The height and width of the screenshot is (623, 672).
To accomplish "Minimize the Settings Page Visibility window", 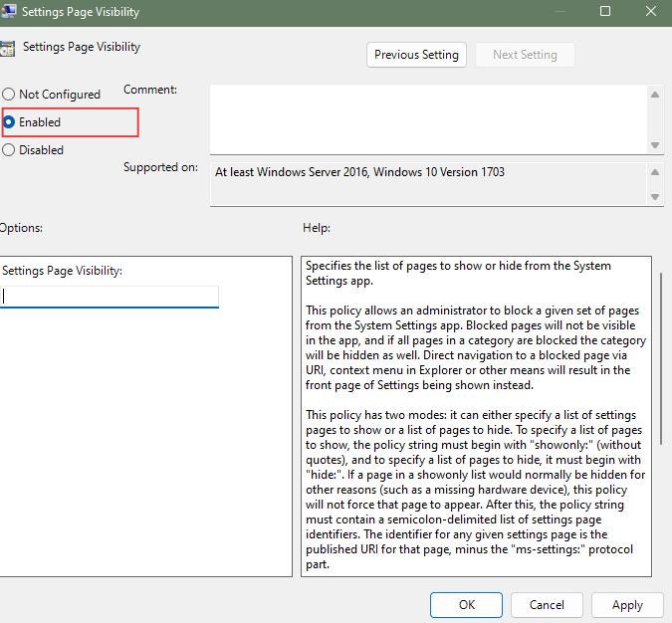I will click(x=559, y=12).
